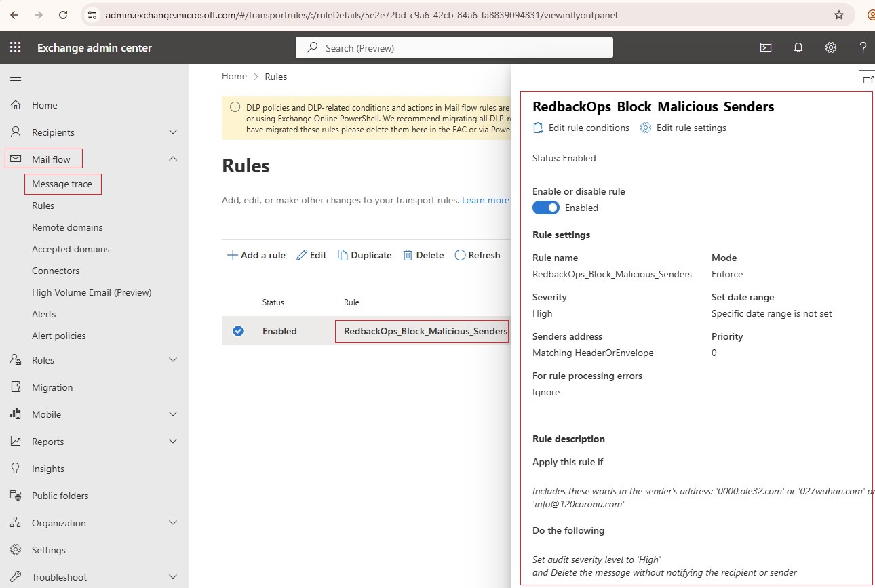Viewport: 875px width, 588px height.
Task: View site information icon in address bar
Action: 93,14
